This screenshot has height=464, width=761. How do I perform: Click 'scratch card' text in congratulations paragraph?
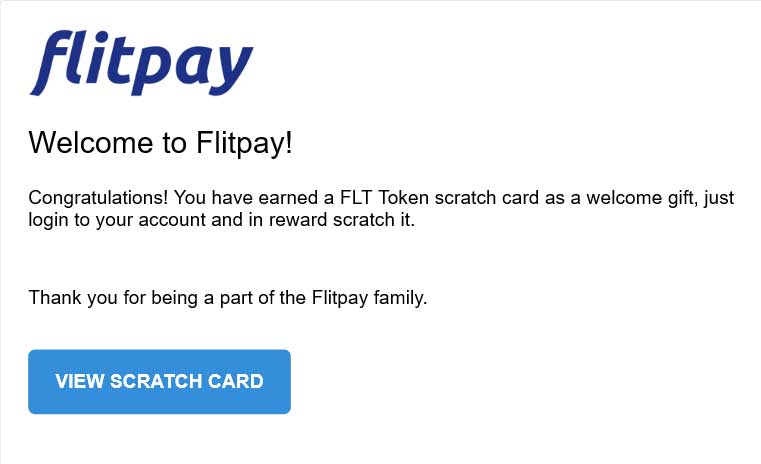(x=487, y=198)
